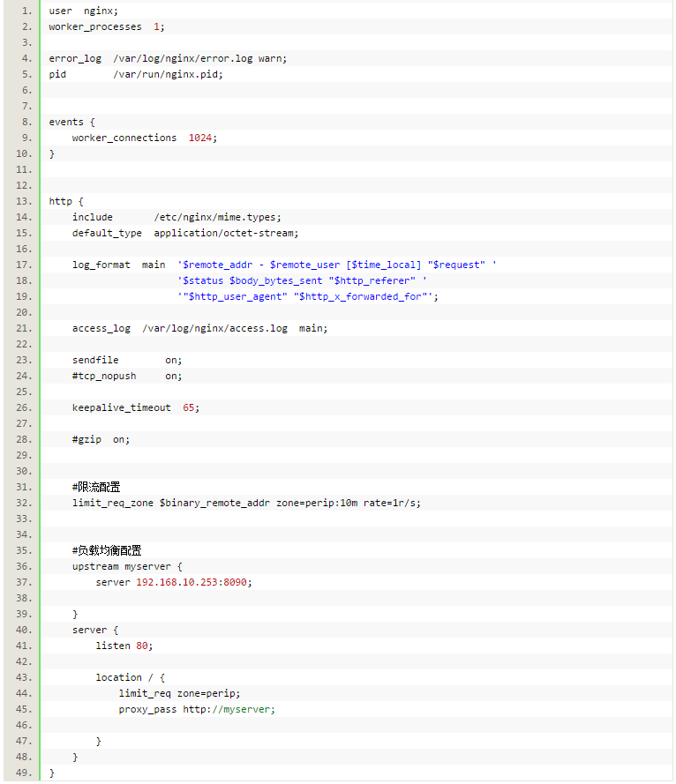Click the 'server {' block opening line
The image size is (676, 784).
[x=95, y=630]
